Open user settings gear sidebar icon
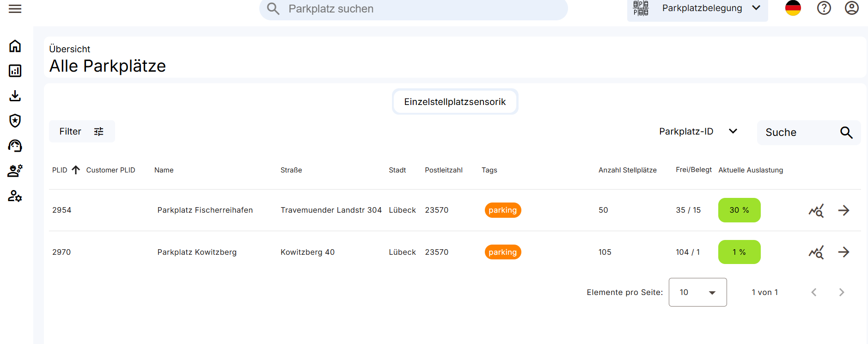Screen dimensions: 868x344 pyautogui.click(x=15, y=196)
